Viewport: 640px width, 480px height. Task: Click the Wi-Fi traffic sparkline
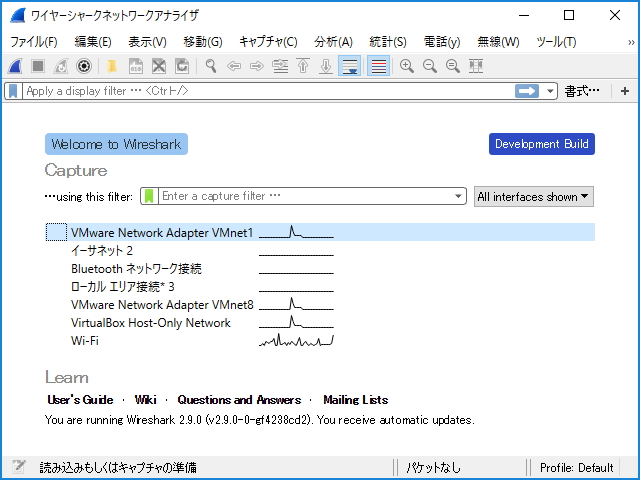(296, 340)
